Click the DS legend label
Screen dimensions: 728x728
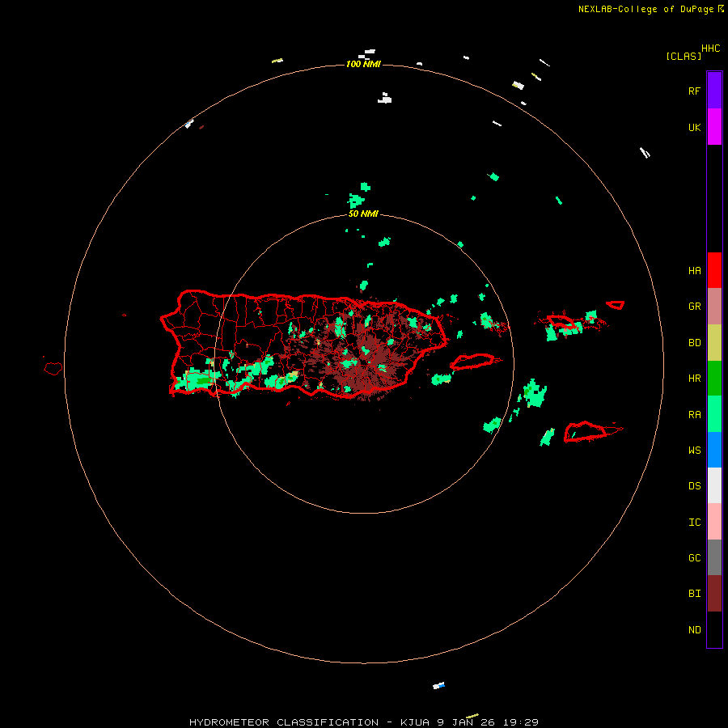point(694,485)
